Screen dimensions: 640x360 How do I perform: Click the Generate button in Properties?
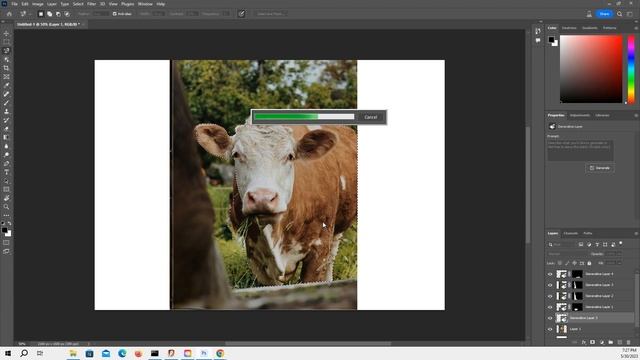(x=600, y=168)
